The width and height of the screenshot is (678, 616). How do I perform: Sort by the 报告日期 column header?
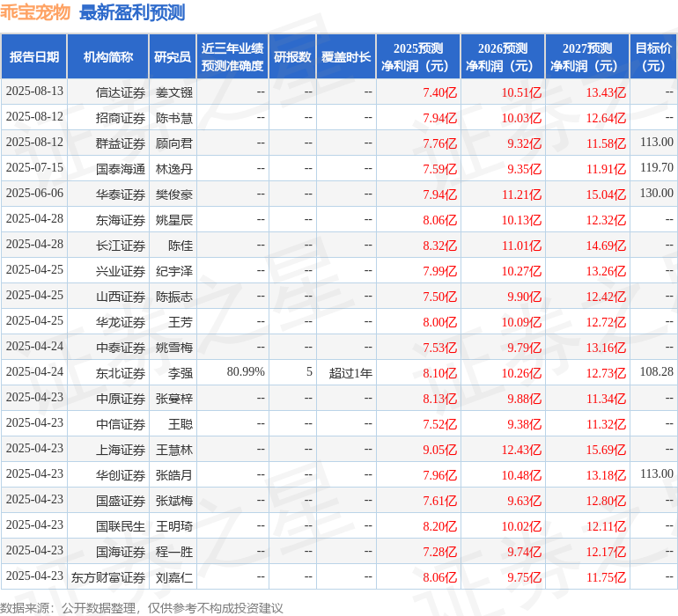tap(34, 57)
